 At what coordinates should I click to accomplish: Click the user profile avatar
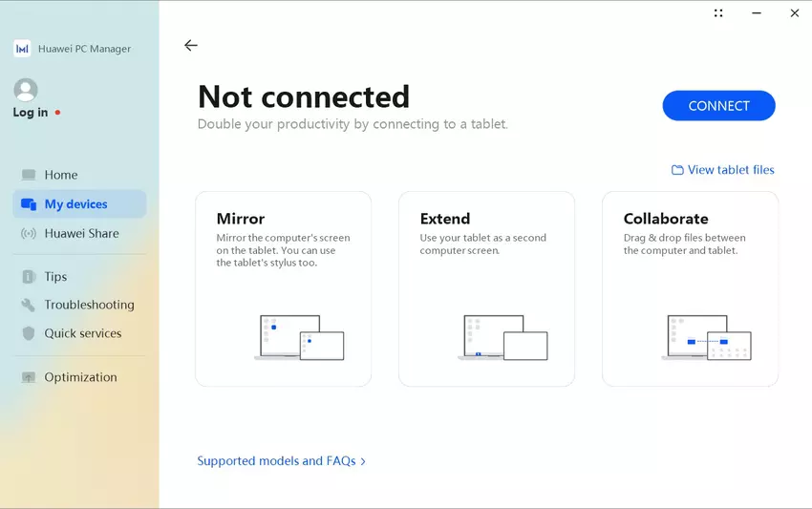click(26, 90)
